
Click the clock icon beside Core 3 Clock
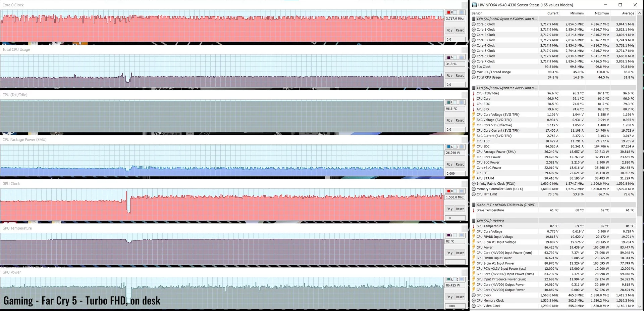click(474, 40)
